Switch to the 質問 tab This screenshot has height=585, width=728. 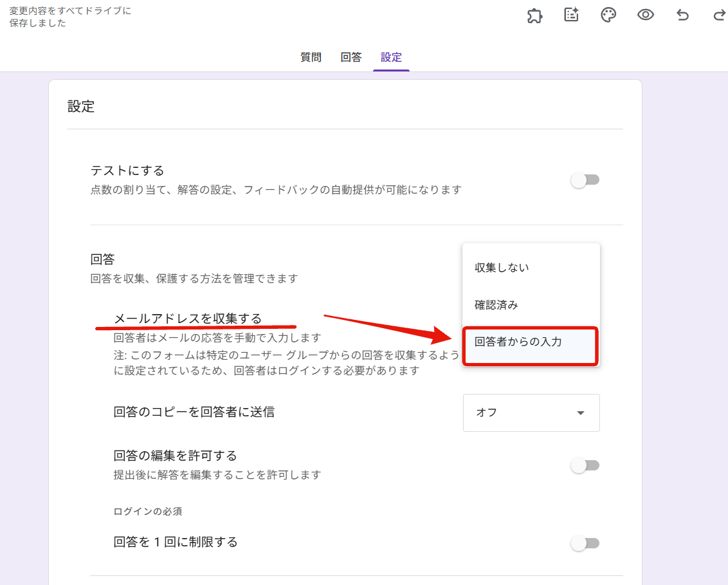point(311,57)
